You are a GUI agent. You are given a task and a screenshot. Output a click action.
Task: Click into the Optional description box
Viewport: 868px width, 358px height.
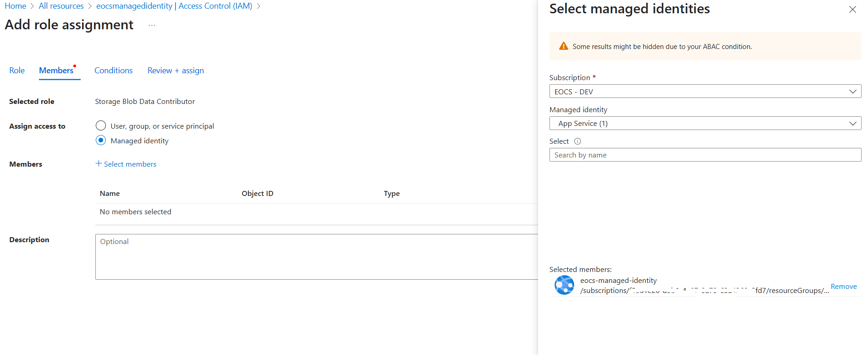point(316,257)
